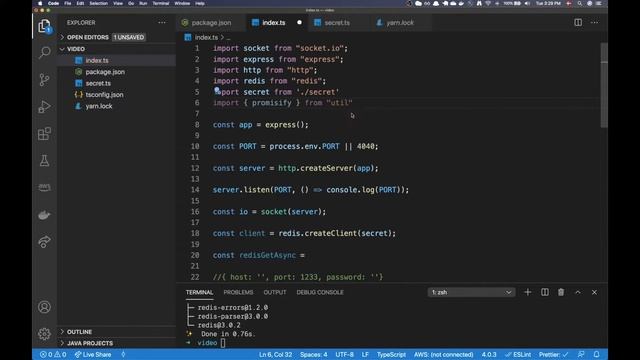Open the PROBLEMS panel tab
The image size is (640, 360).
click(x=238, y=292)
